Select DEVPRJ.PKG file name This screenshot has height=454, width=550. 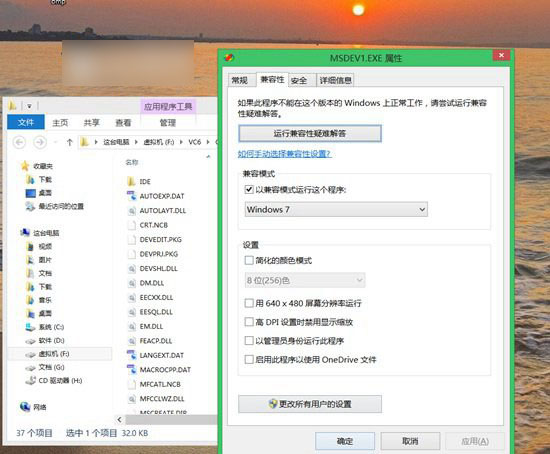click(159, 254)
